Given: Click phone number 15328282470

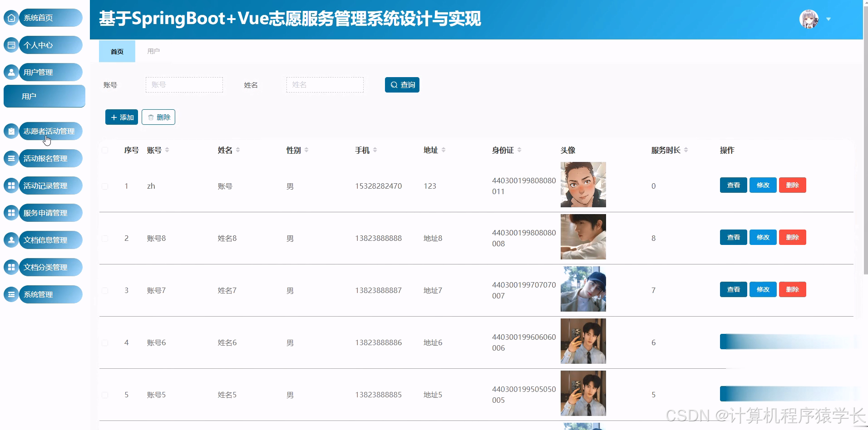Looking at the screenshot, I should click(378, 186).
